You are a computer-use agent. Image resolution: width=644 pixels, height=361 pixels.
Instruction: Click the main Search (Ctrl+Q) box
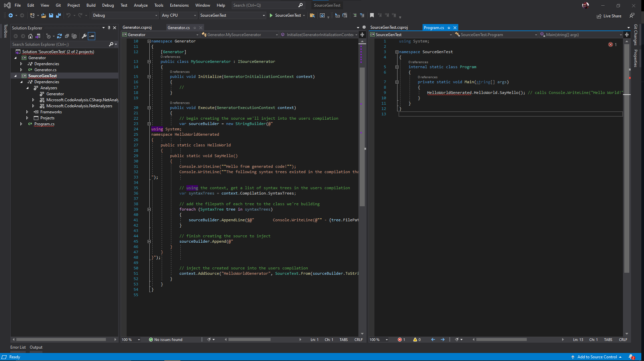(268, 5)
